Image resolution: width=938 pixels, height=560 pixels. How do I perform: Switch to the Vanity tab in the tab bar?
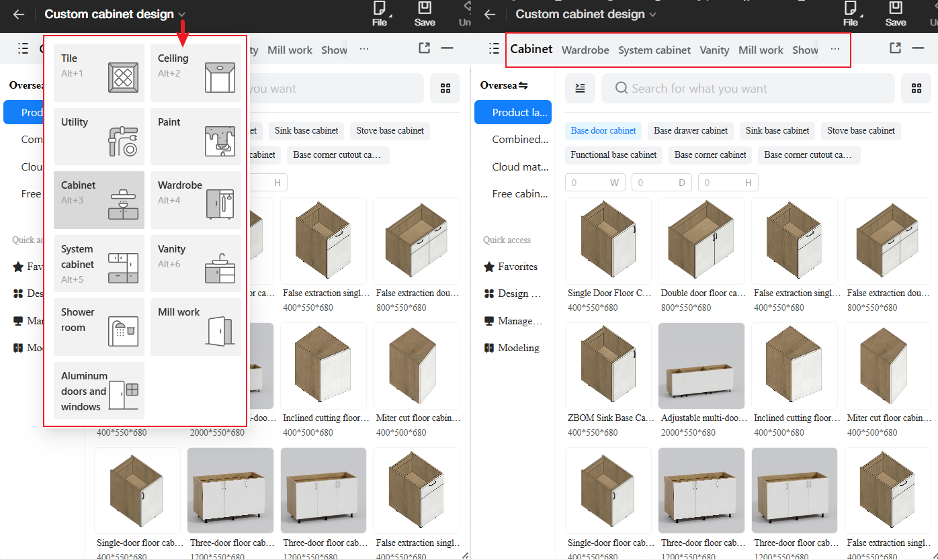714,50
